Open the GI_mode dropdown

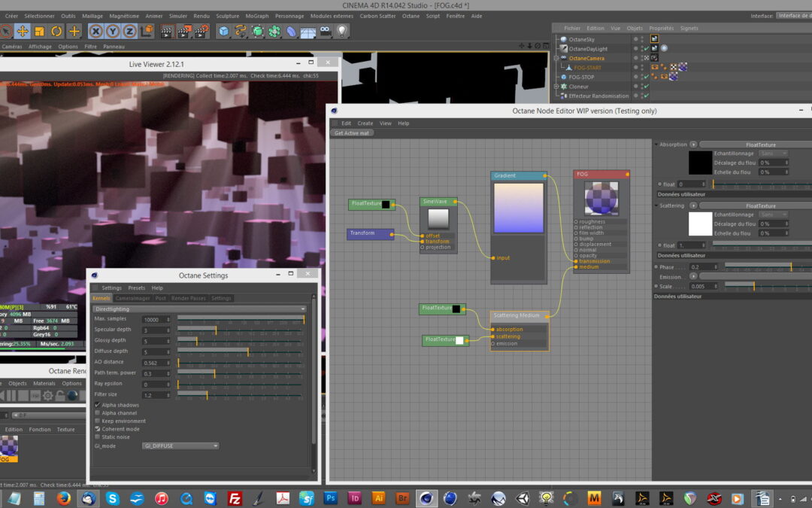pyautogui.click(x=180, y=446)
